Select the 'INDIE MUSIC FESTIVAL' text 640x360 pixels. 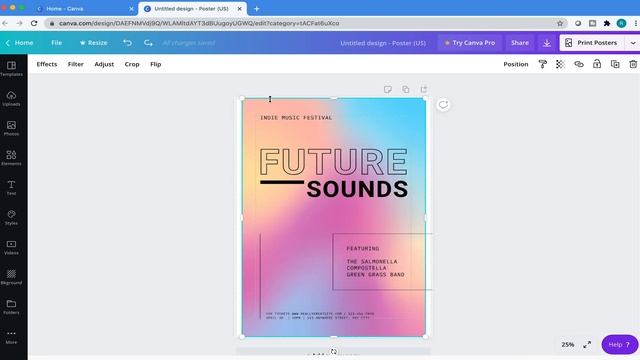296,118
